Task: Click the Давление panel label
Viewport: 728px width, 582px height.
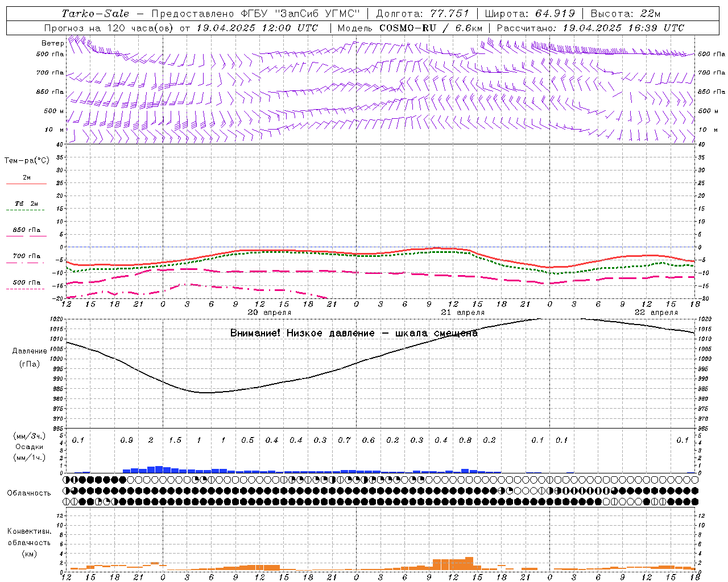Action: click(x=30, y=351)
